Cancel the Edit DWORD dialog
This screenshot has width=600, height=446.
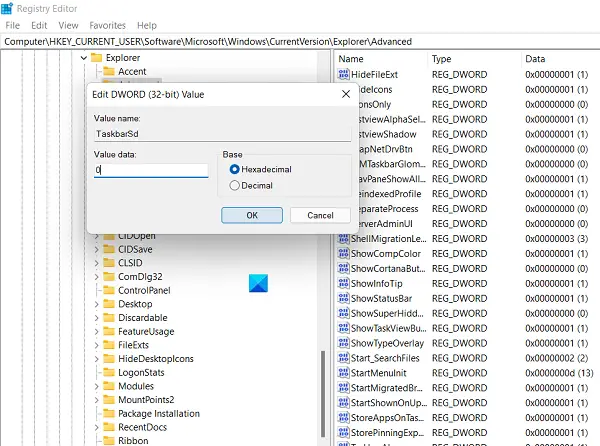coord(320,215)
